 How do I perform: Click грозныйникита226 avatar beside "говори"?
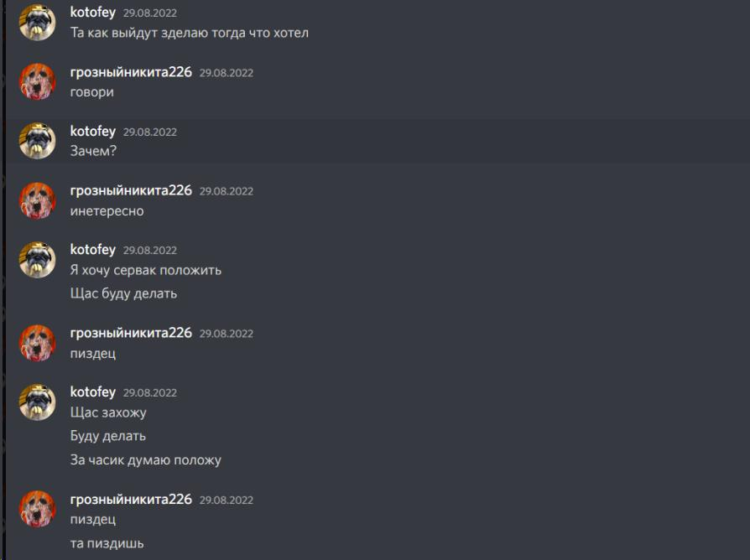point(37,81)
